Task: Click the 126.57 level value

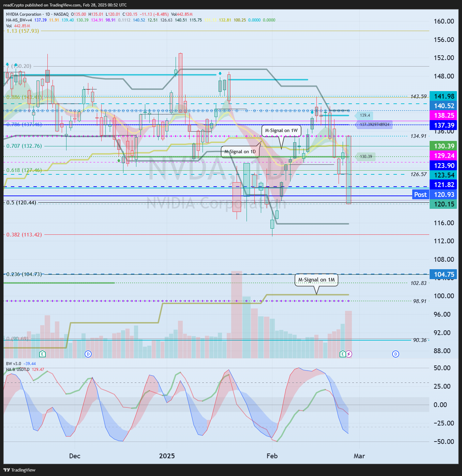Action: point(418,174)
